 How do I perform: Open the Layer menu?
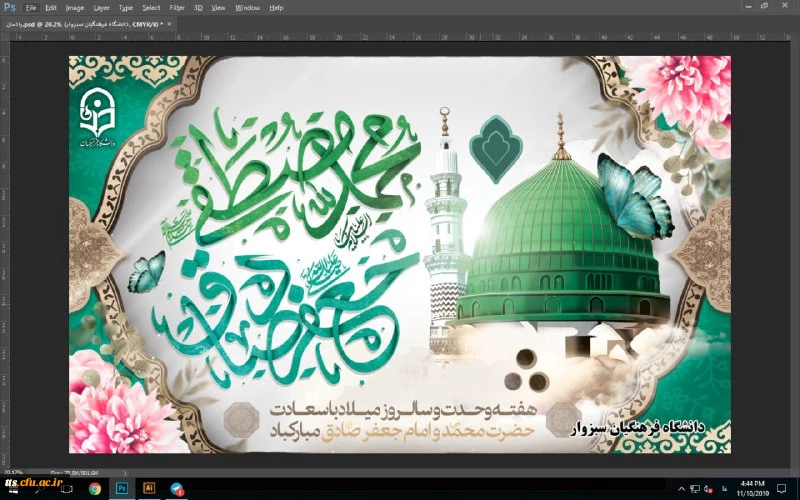tap(101, 7)
